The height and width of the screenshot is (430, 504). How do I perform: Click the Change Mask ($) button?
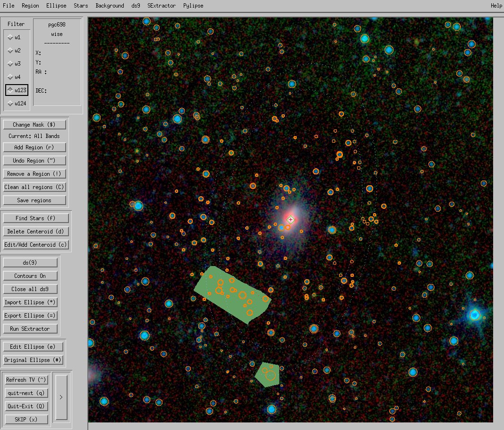click(x=34, y=124)
